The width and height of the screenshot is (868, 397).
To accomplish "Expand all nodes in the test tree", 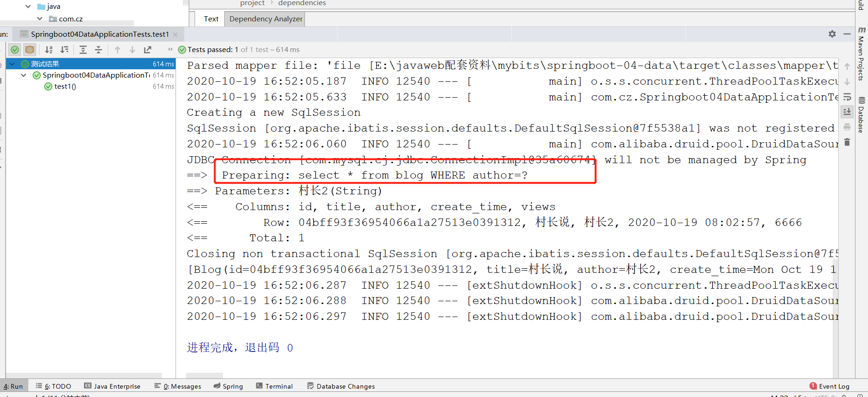I will (83, 50).
